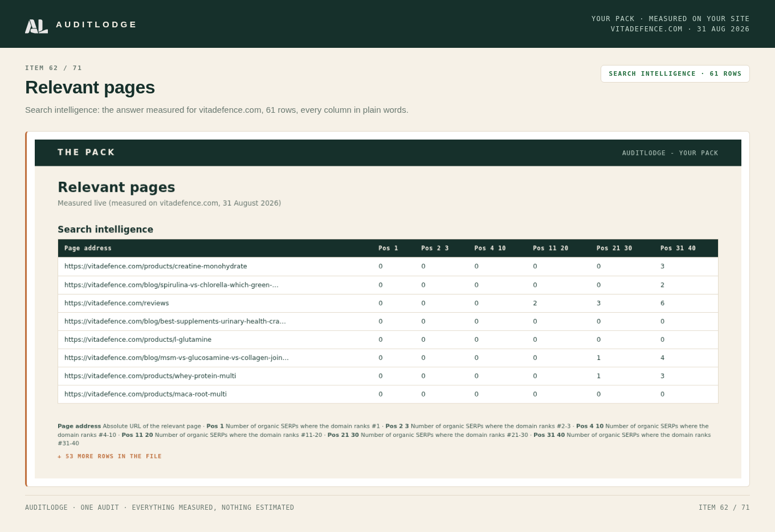Click the Page address column header
The image size is (775, 532).
(88, 248)
